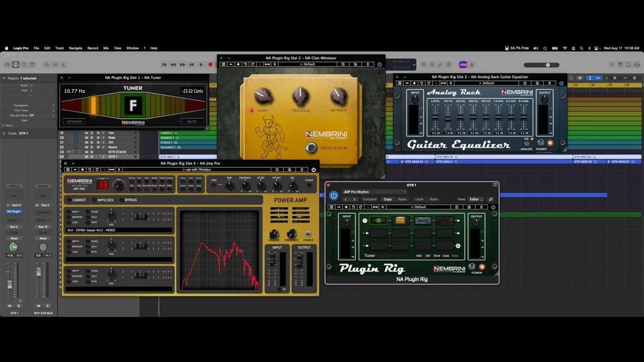Open the Jmp Pro plugin hamburger menu
644x362 pixels.
click(x=68, y=169)
